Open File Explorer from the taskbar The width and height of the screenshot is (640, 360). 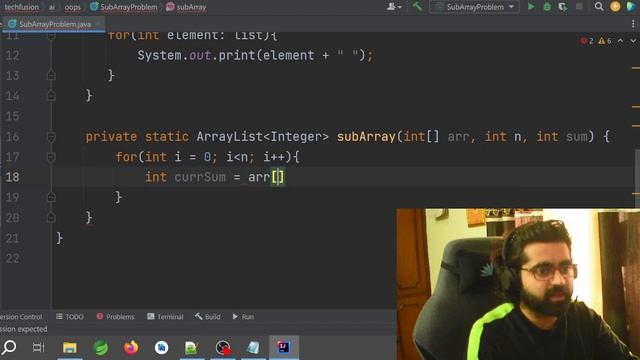pos(70,348)
